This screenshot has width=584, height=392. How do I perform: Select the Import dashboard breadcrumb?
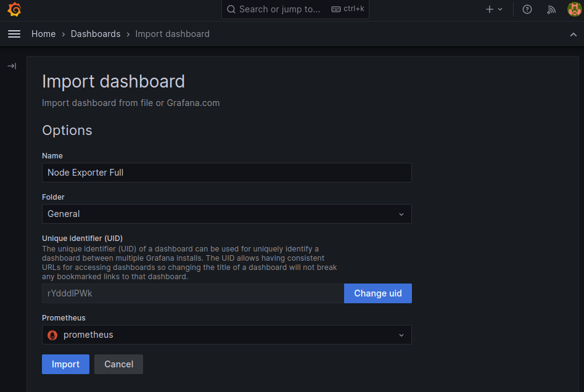point(172,34)
